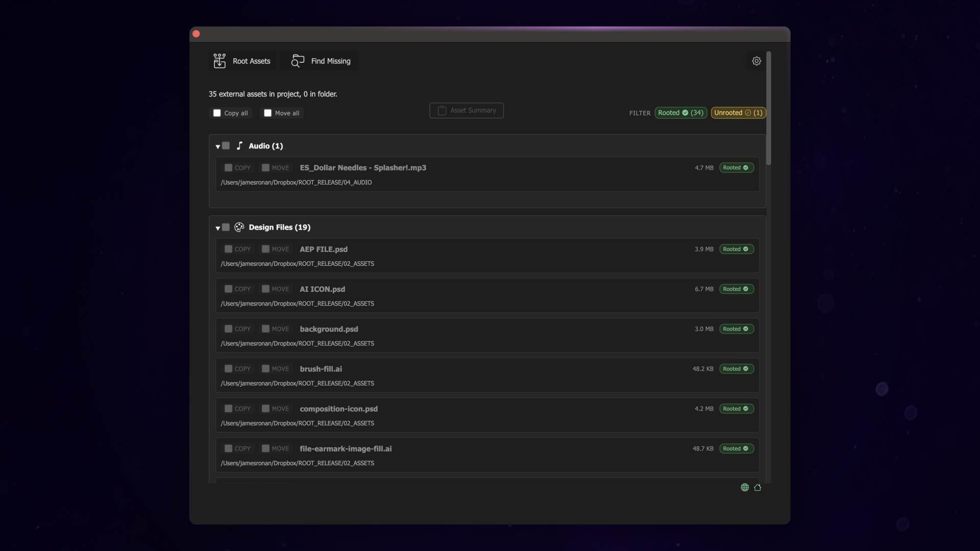Viewport: 980px width, 551px height.
Task: Check MOVE for ES_Dollar Needles mp3
Action: pyautogui.click(x=265, y=168)
